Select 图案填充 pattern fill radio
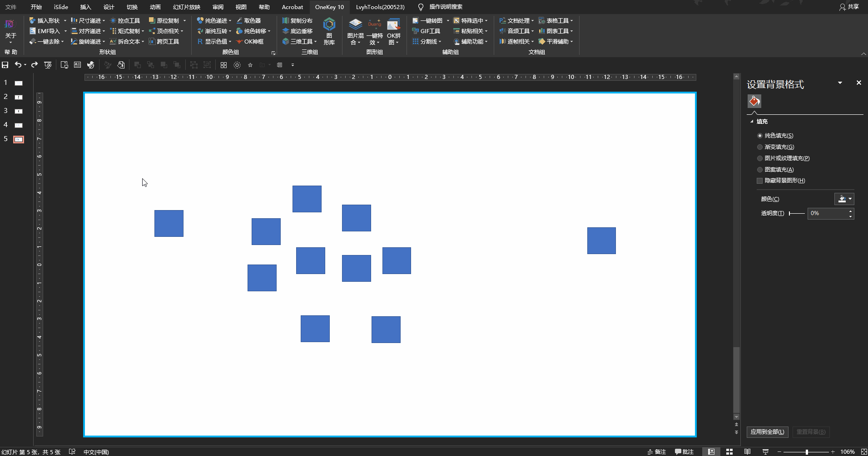 pos(760,170)
